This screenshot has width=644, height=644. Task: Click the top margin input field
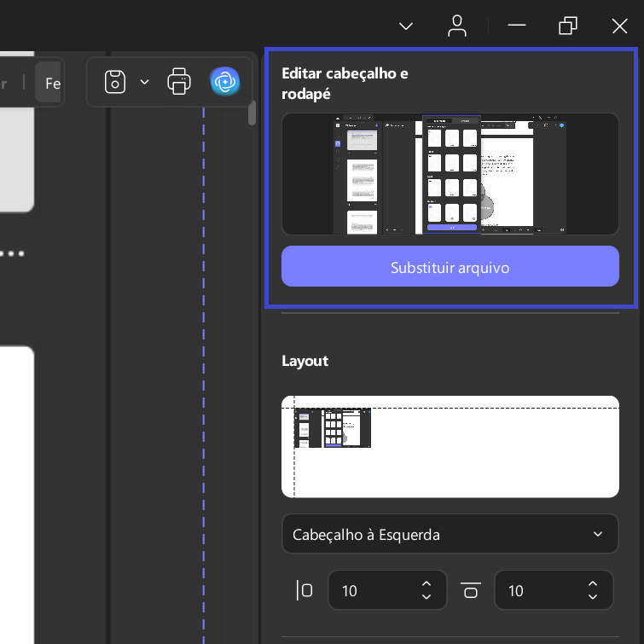(x=554, y=590)
